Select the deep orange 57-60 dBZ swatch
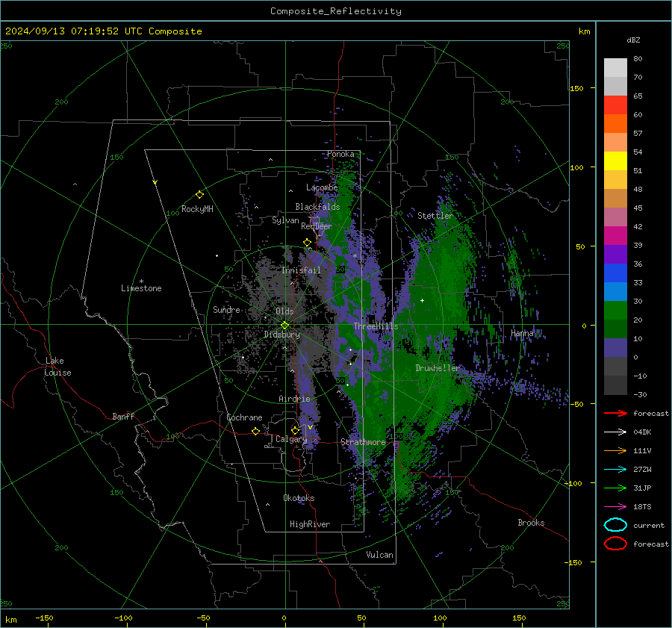672x628 pixels. 615,124
